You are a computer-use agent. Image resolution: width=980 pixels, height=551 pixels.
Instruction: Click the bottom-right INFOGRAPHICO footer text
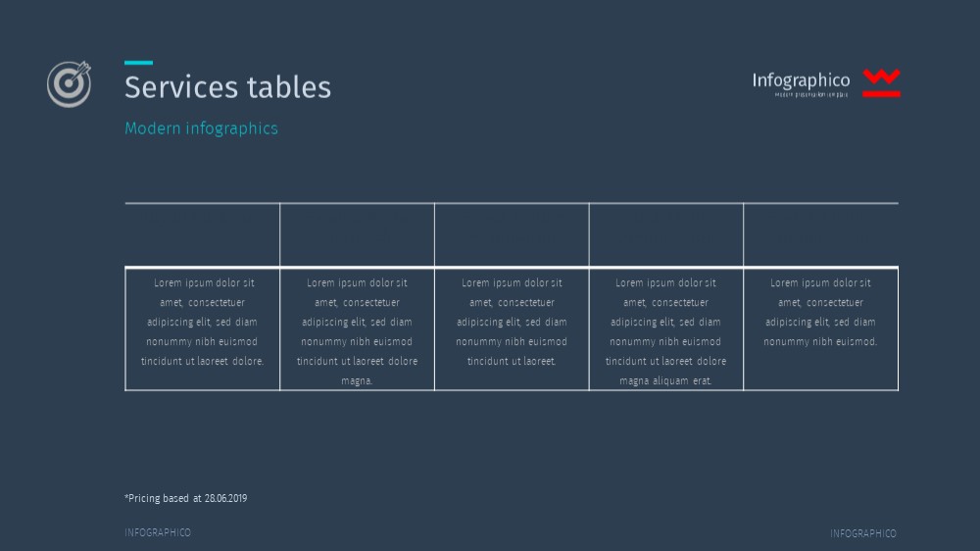(863, 533)
